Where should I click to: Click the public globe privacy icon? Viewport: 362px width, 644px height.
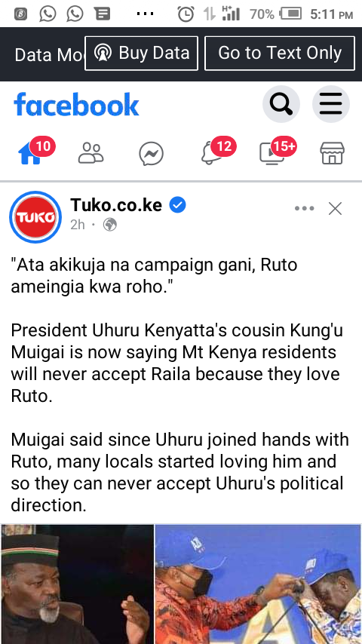tap(109, 224)
